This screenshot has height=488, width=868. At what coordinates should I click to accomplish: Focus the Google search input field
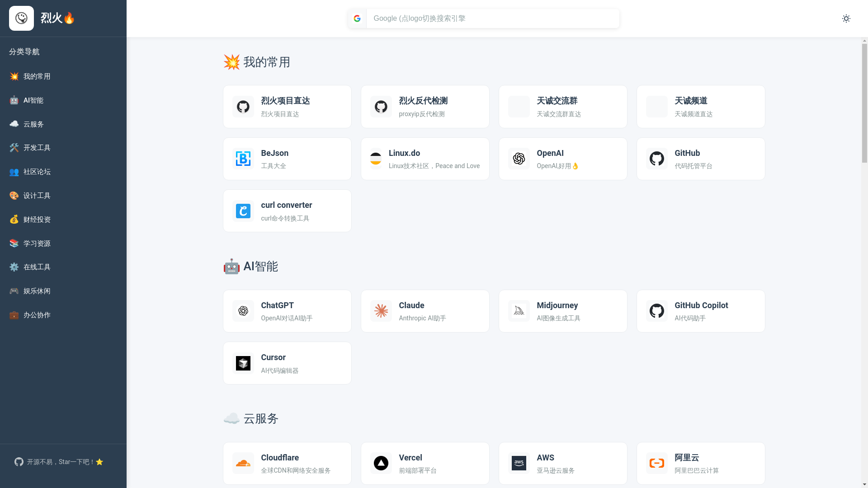coord(493,19)
